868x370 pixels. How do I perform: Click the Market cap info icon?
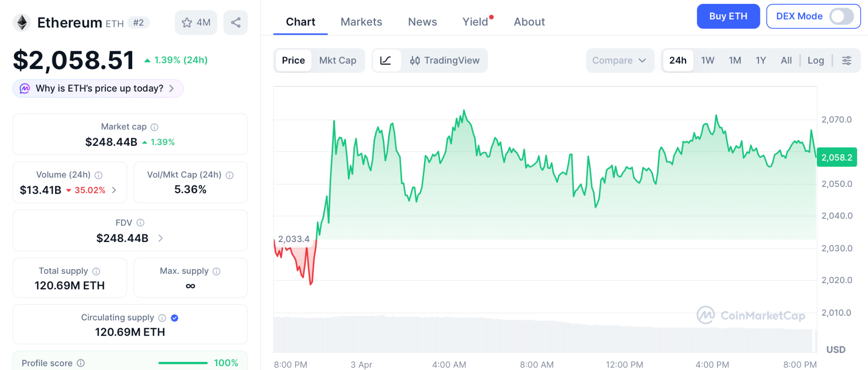tap(155, 127)
